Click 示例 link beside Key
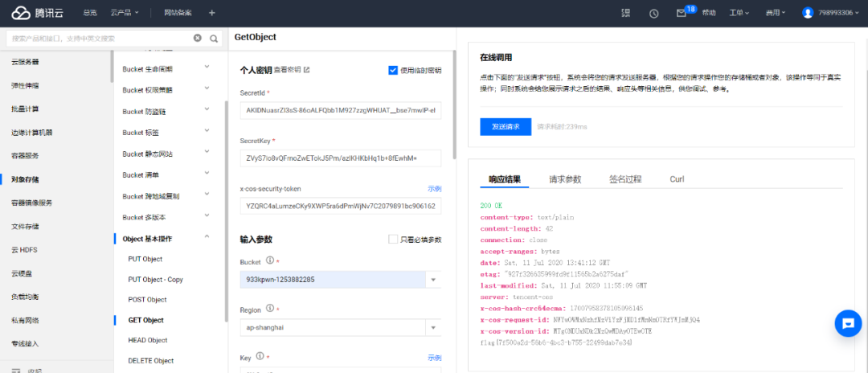 coord(435,358)
